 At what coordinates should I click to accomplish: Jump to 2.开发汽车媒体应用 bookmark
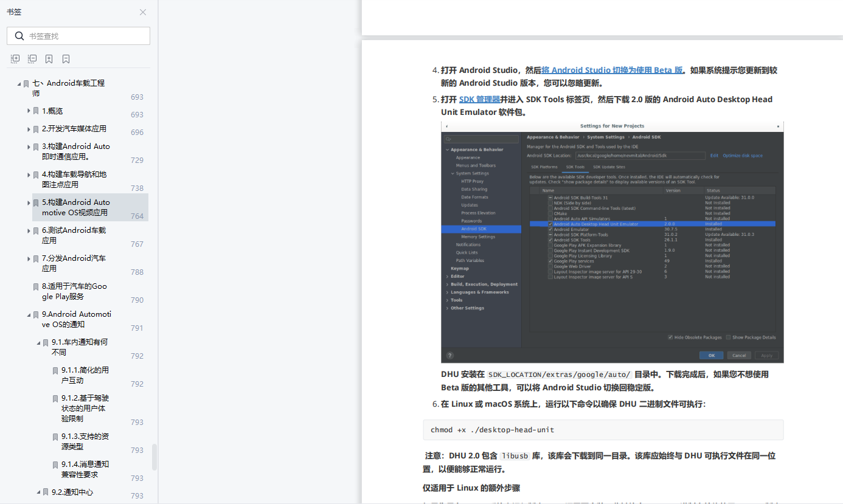click(x=74, y=129)
